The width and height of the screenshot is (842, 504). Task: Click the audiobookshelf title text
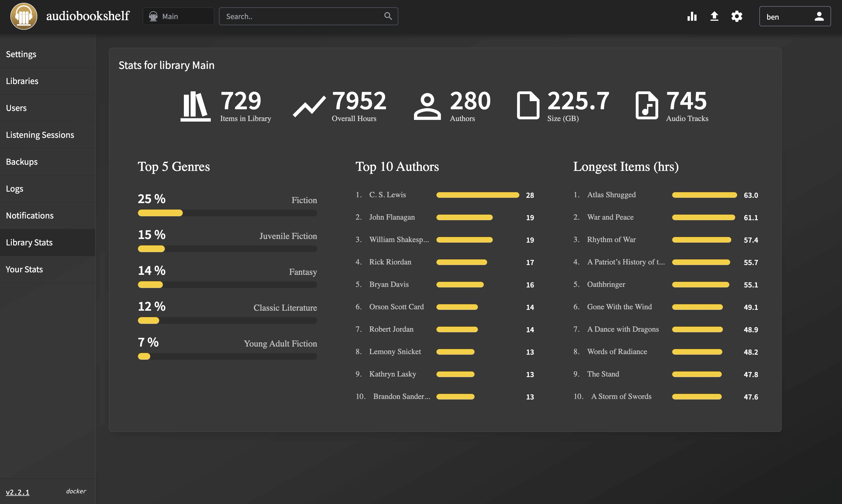click(x=88, y=16)
